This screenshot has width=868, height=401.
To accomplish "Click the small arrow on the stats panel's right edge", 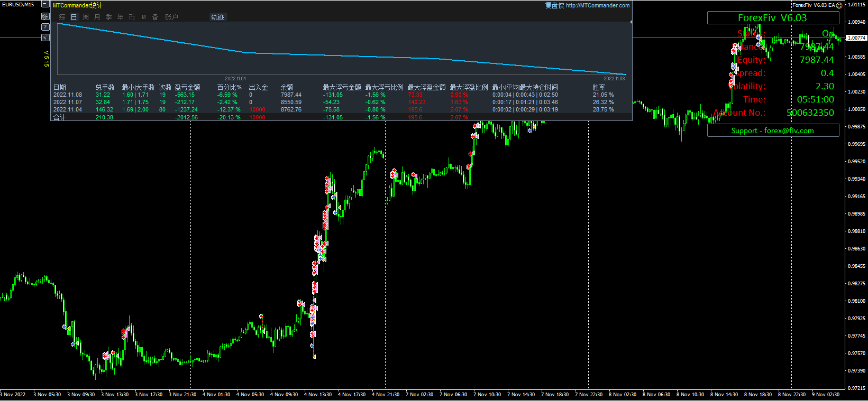I will coord(631,22).
